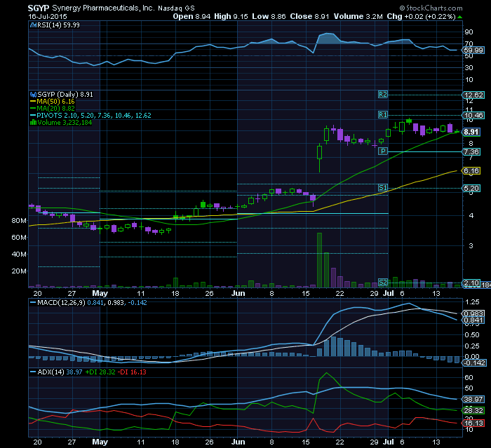The image size is (491, 448).
Task: Click the P pivot point marker
Action: click(x=383, y=151)
